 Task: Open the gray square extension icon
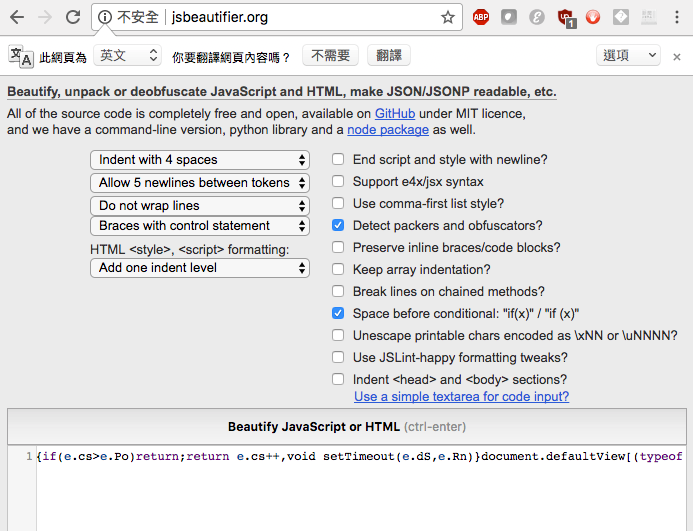click(x=509, y=17)
